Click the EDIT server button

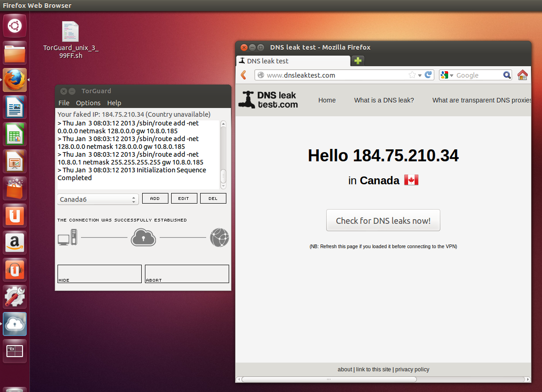click(x=184, y=198)
